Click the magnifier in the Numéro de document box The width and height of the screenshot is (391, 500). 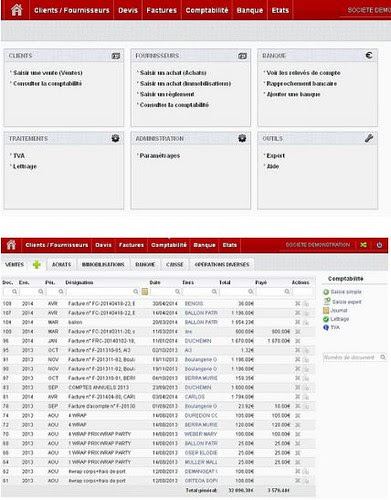[383, 357]
